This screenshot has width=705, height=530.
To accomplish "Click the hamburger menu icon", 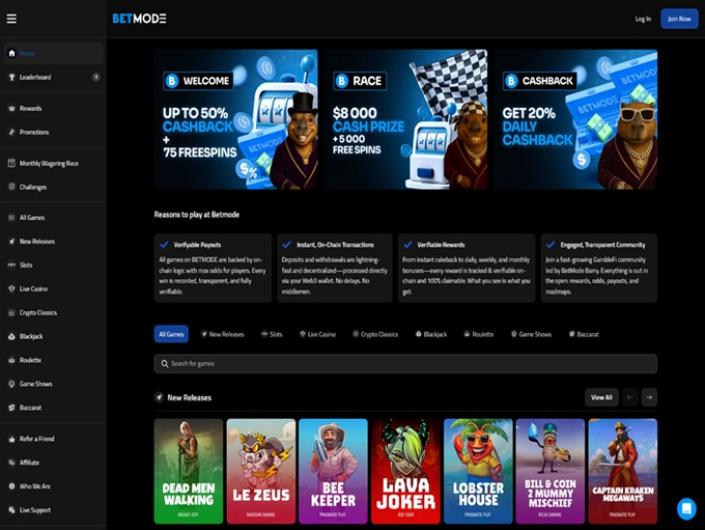I will [11, 19].
